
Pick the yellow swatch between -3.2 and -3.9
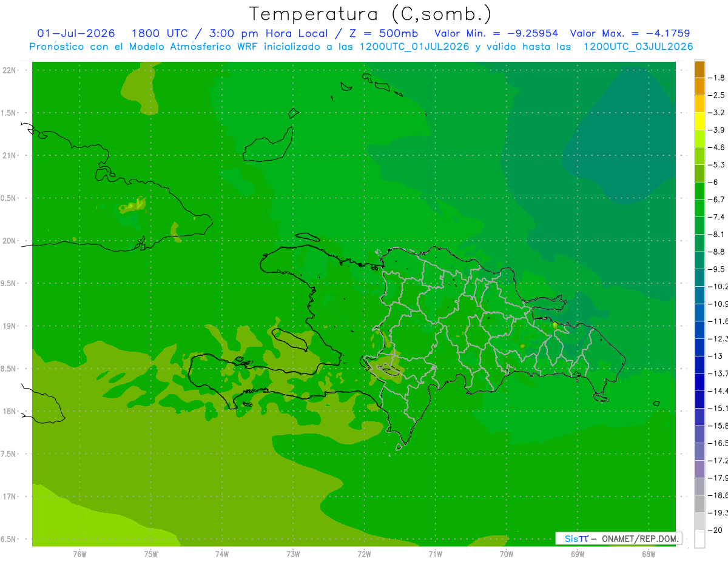[x=699, y=121]
